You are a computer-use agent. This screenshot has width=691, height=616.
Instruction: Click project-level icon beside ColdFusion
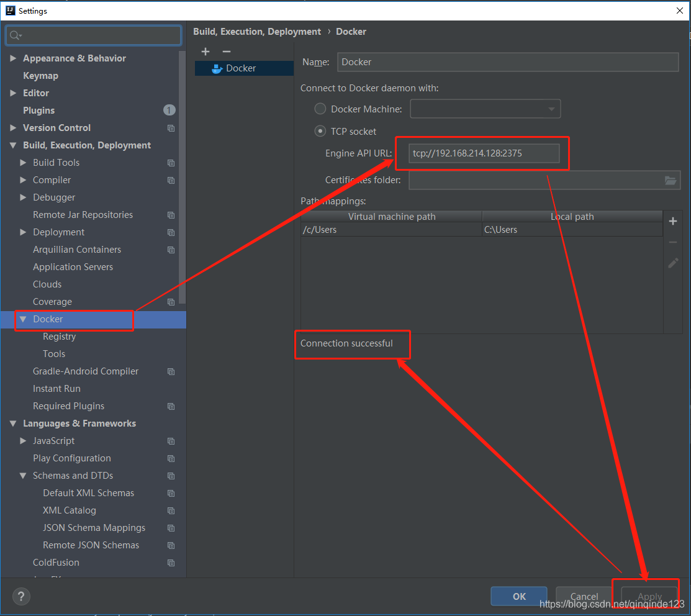171,563
